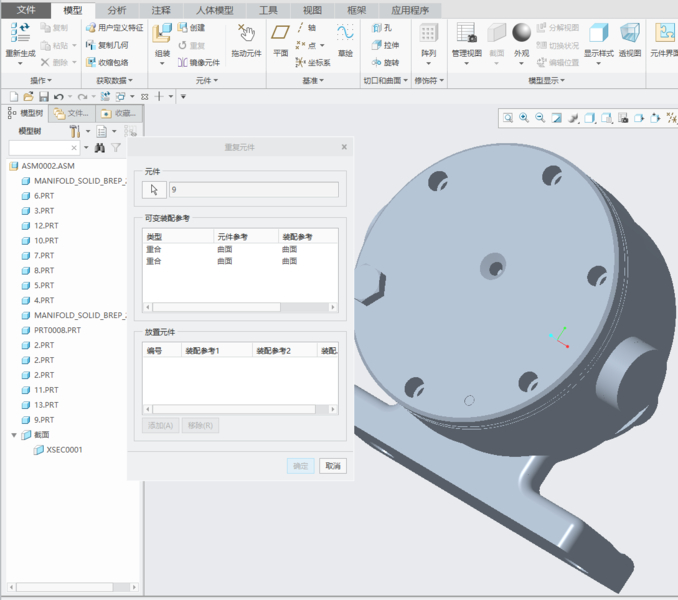Select the 孔 hole tool
Screen dimensions: 678x600
[381, 28]
